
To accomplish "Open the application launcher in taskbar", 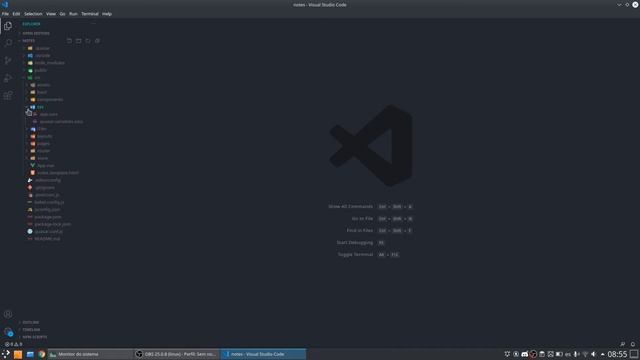I will click(6, 354).
